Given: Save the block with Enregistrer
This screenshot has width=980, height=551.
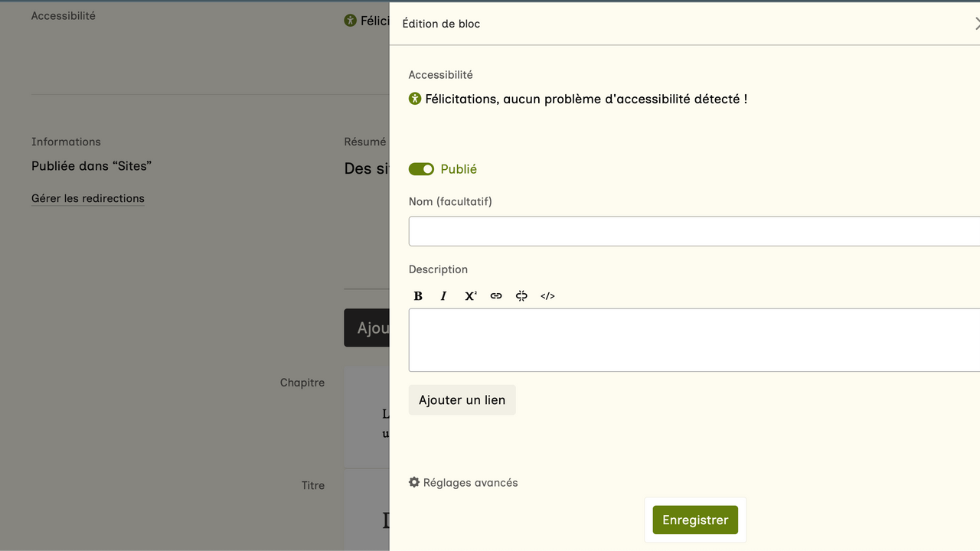Looking at the screenshot, I should tap(695, 520).
